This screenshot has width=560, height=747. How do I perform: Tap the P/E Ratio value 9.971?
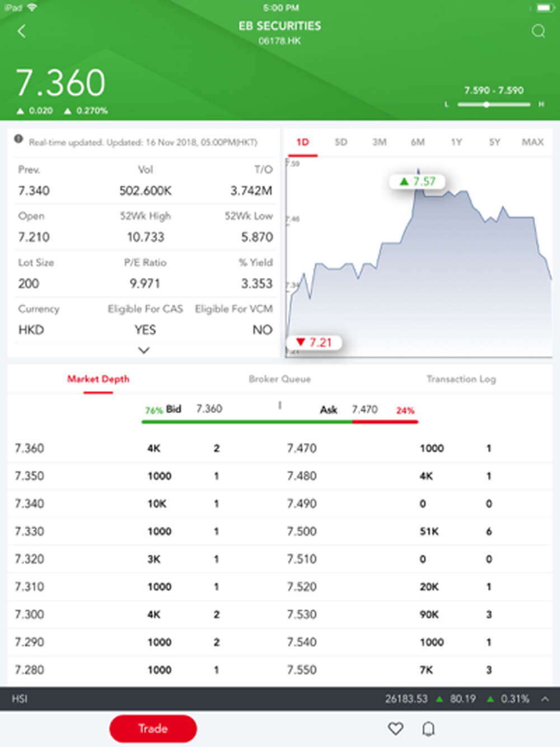(145, 284)
